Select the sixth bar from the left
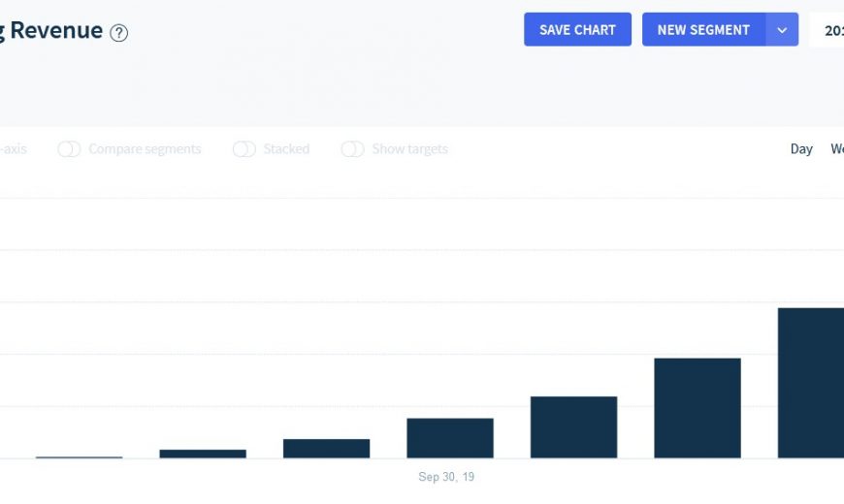The image size is (844, 504). (697, 407)
